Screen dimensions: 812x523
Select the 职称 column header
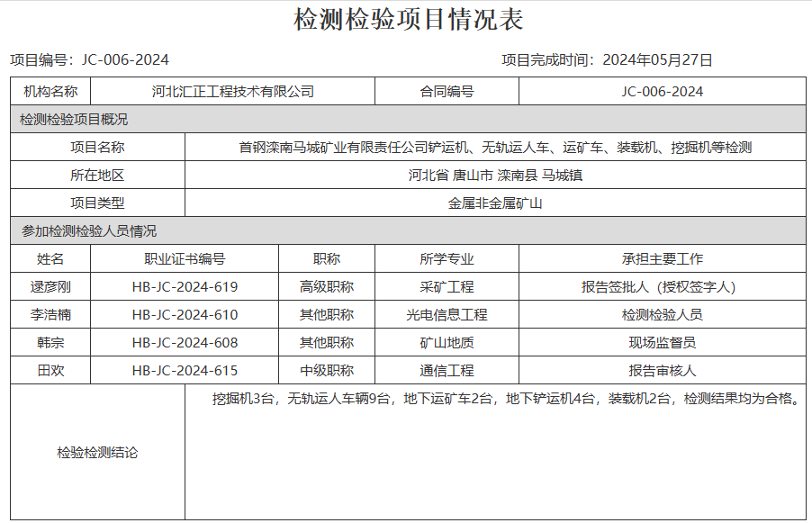pyautogui.click(x=327, y=259)
